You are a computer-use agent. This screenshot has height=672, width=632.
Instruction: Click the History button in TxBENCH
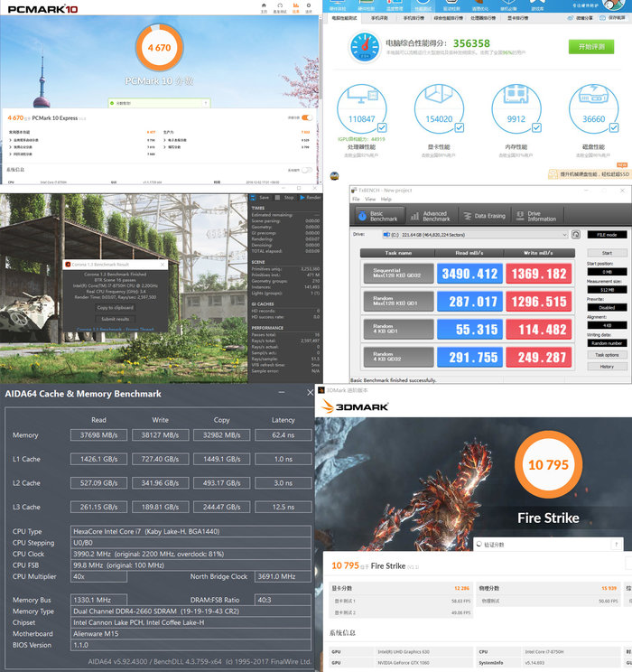pyautogui.click(x=607, y=367)
